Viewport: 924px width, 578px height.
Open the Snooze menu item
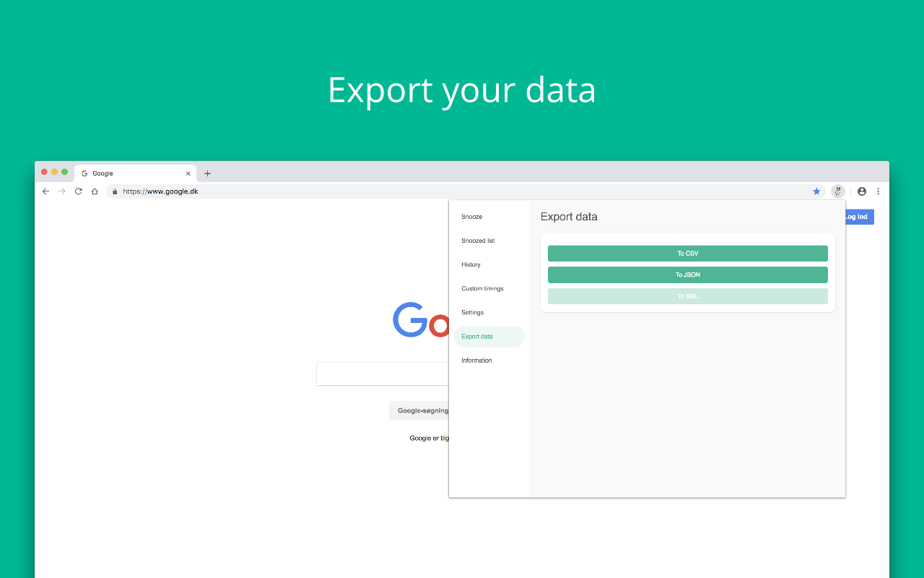472,217
